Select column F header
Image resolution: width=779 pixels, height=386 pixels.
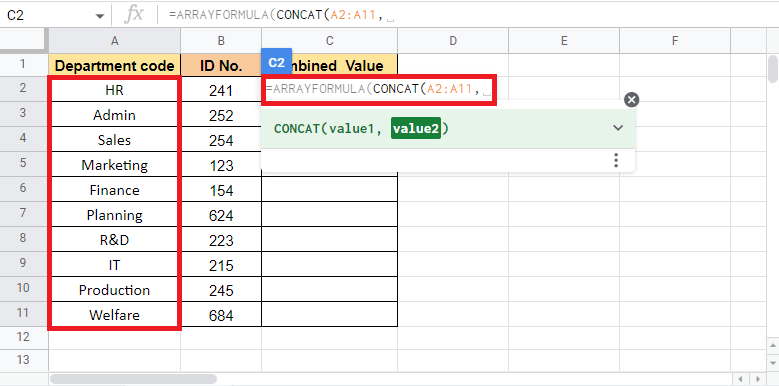675,41
